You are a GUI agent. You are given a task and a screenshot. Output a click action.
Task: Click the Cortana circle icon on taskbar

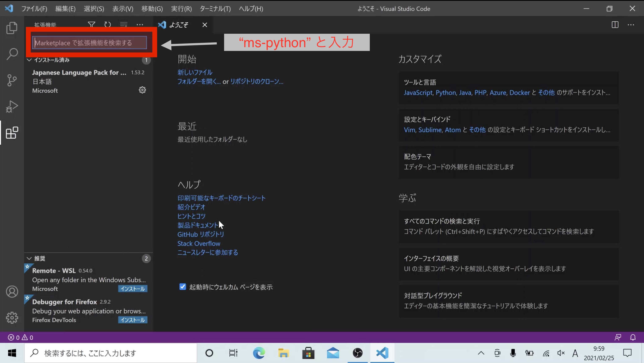coord(209,353)
